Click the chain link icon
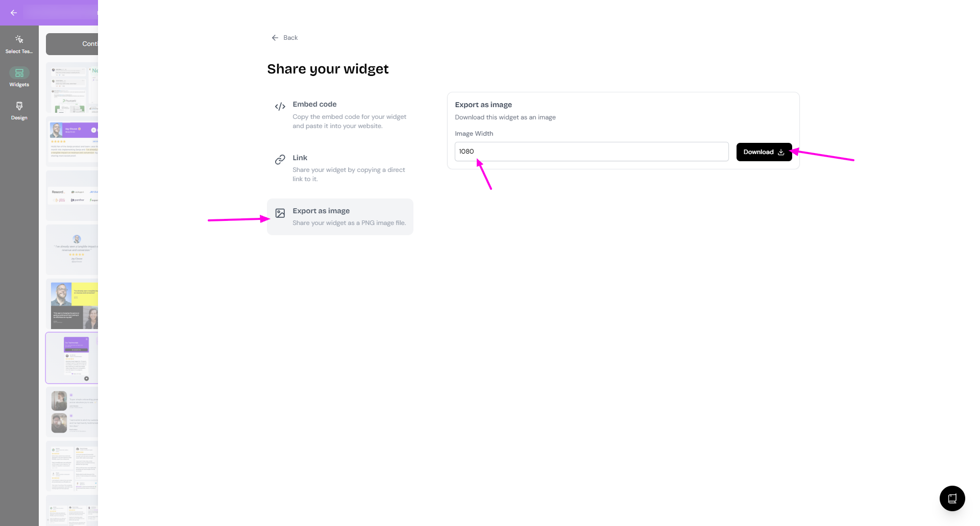This screenshot has width=980, height=526. click(x=280, y=160)
